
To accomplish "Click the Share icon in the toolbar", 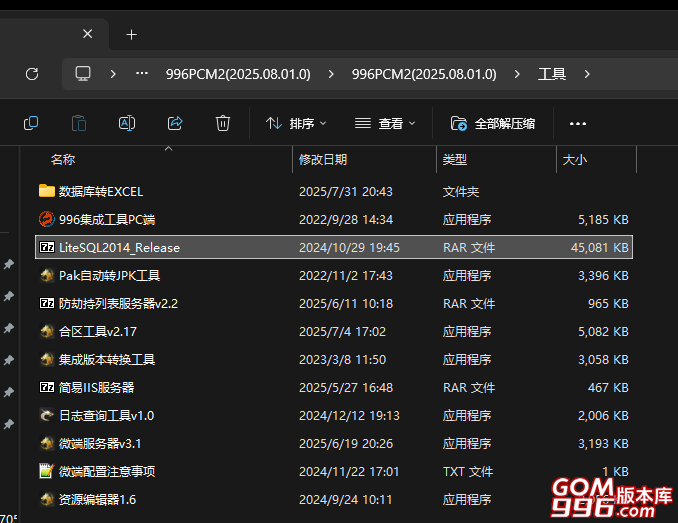I will tap(175, 123).
